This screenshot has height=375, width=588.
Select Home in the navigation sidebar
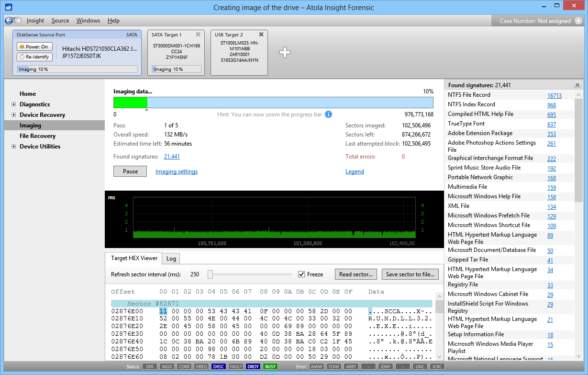pyautogui.click(x=28, y=94)
